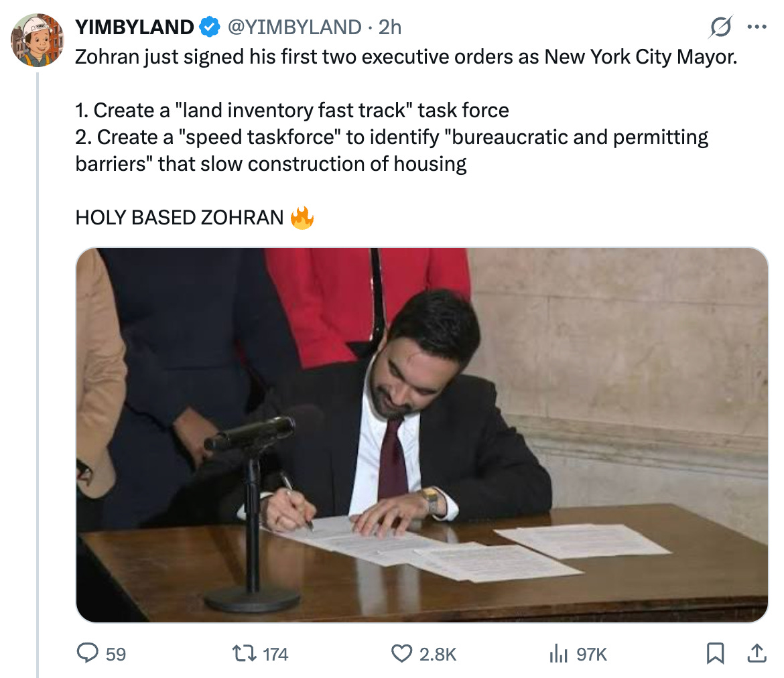Open the tweet via the 2h timestamp

390,27
